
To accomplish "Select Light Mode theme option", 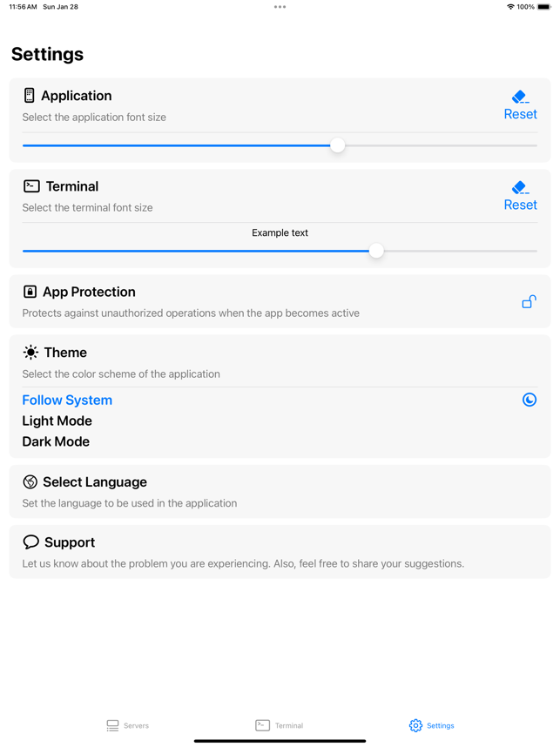I will tap(57, 421).
